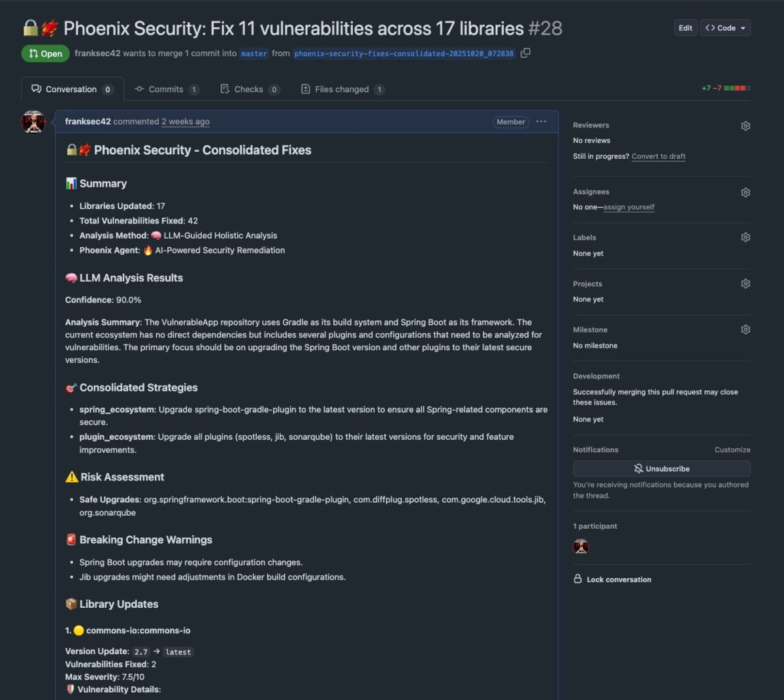Image resolution: width=784 pixels, height=700 pixels.
Task: Expand the Code dropdown button
Action: click(725, 28)
